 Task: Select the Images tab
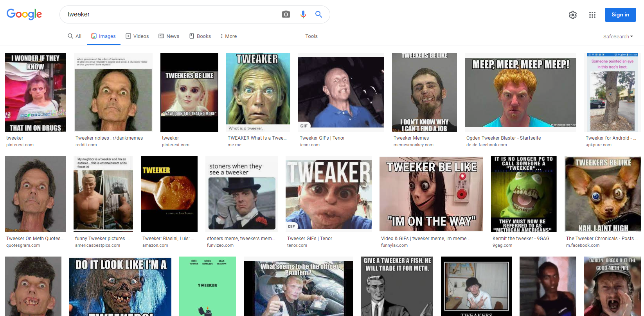pos(104,36)
